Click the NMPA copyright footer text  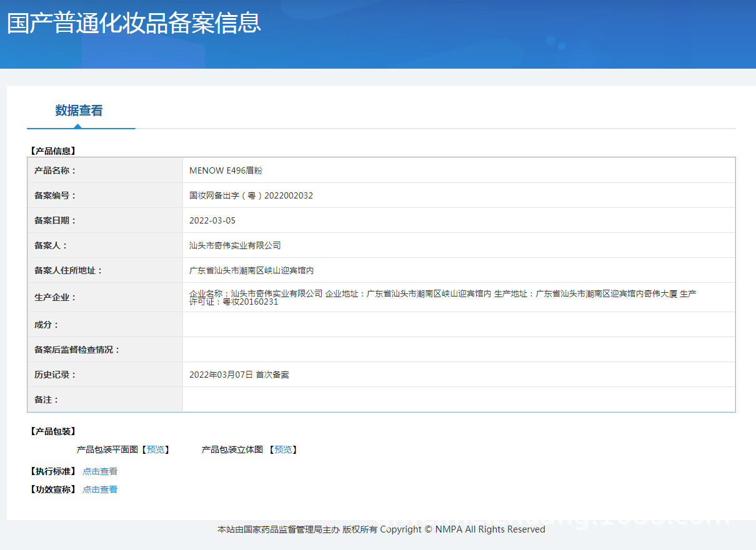(381, 529)
